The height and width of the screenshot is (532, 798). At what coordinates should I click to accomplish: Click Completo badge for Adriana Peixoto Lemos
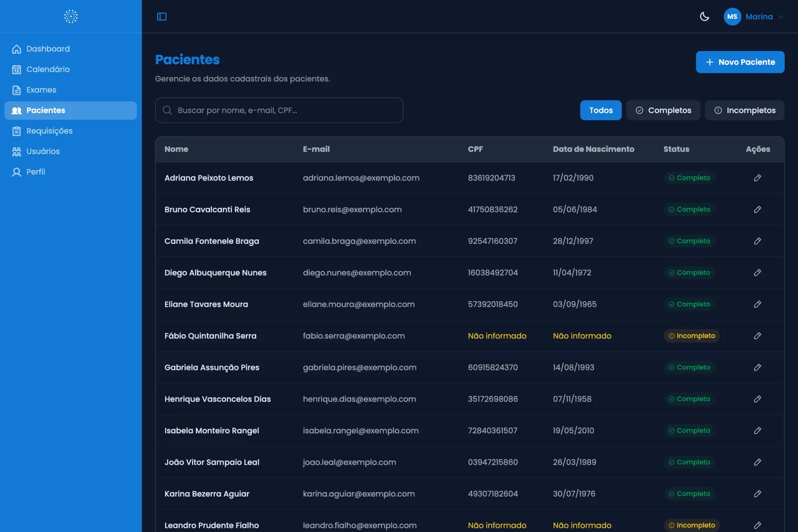[x=689, y=178]
